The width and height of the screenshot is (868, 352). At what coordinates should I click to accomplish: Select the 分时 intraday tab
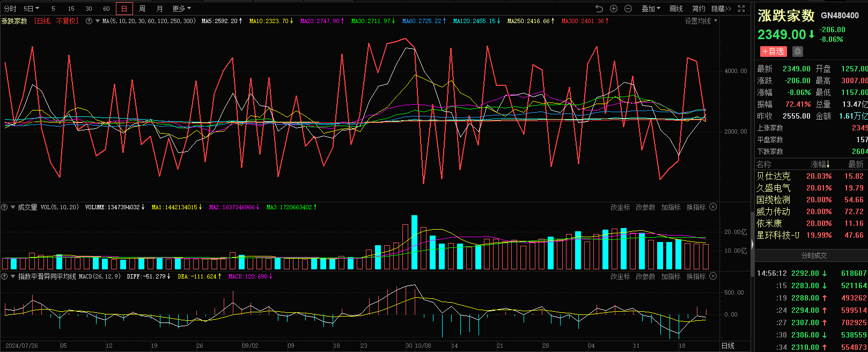tap(10, 9)
